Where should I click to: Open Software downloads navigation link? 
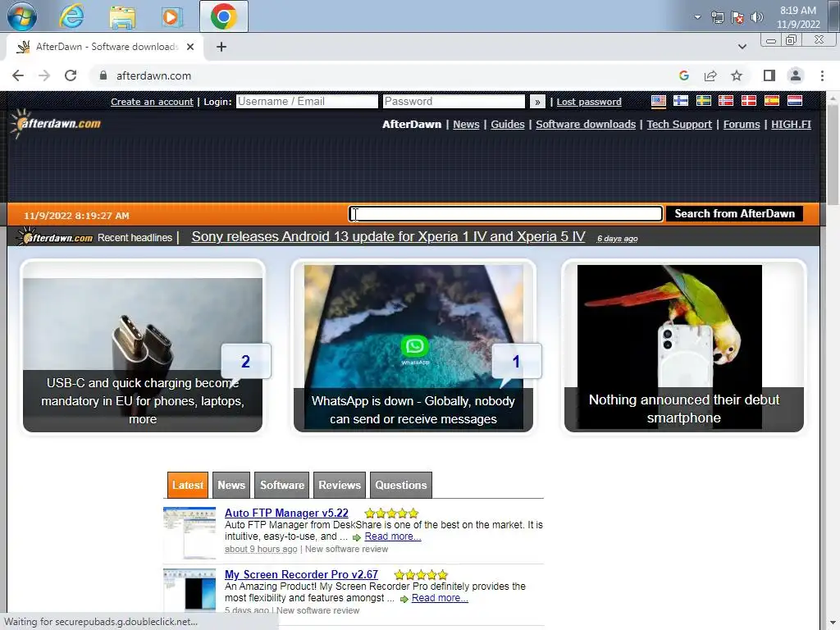(586, 125)
